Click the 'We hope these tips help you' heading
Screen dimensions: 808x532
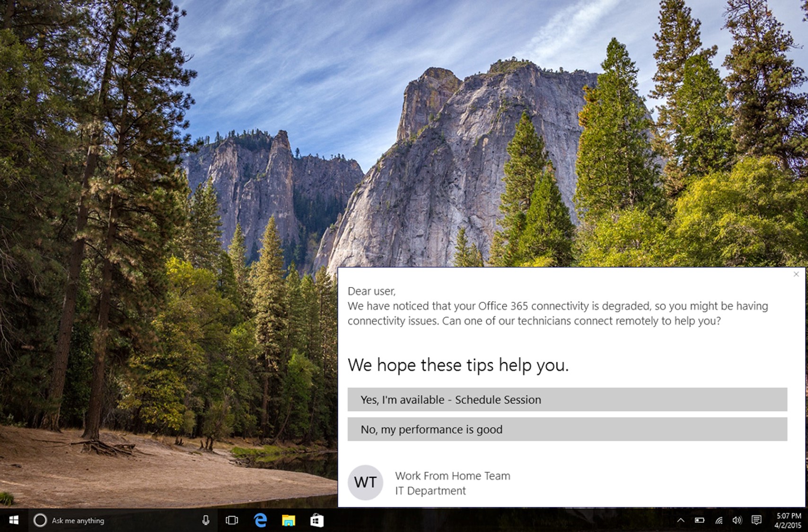(458, 365)
